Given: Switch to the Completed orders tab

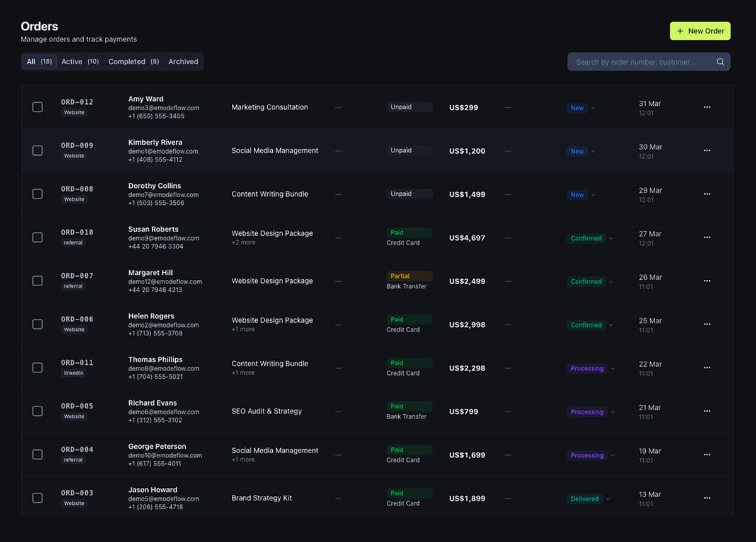Looking at the screenshot, I should (x=133, y=62).
